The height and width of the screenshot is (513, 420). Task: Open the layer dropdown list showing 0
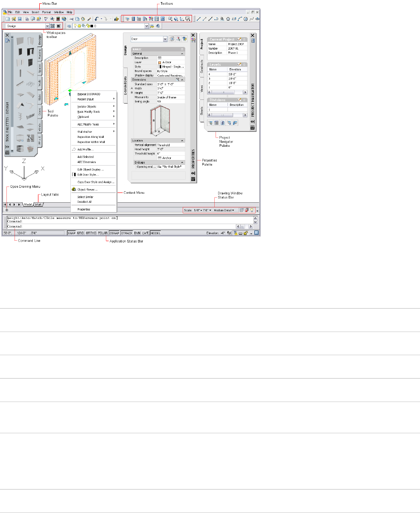tap(146, 26)
